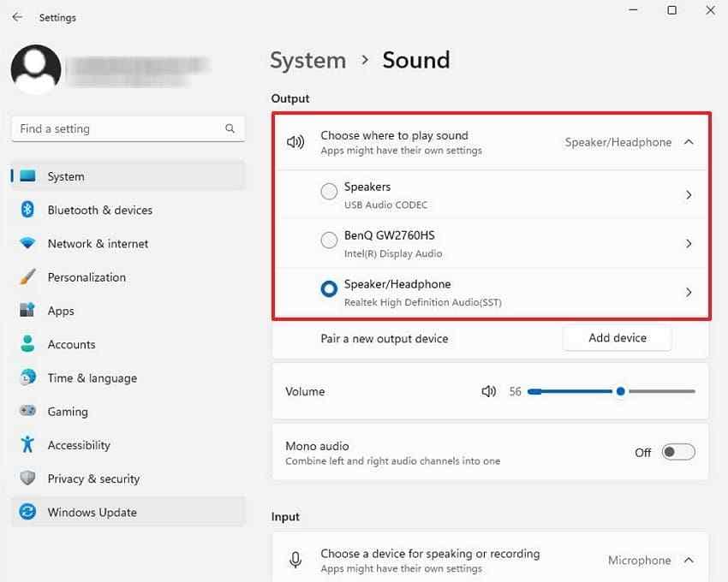Click the System breadcrumb link
This screenshot has height=582, width=728.
[x=307, y=61]
